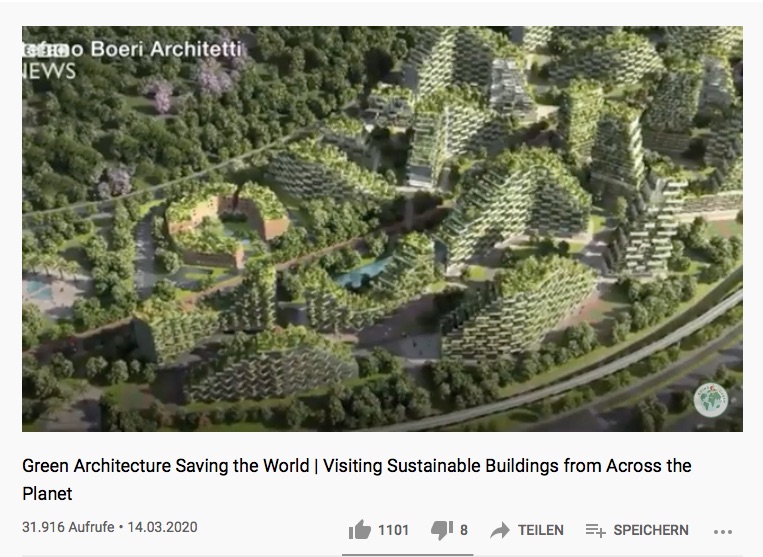
Task: Click the upload date 14.03.2020
Action: coord(163,527)
